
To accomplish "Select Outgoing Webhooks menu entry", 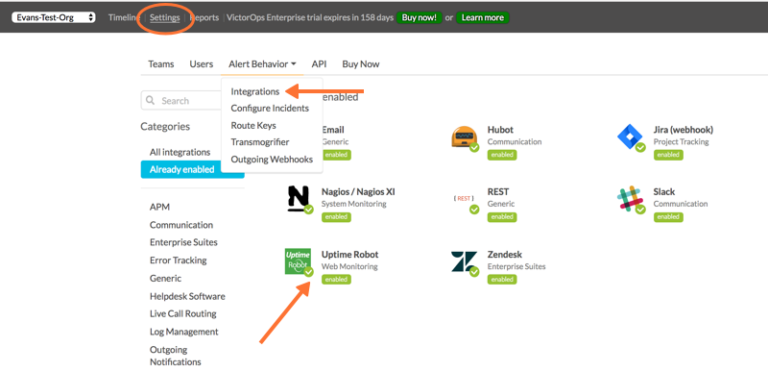I will [x=271, y=159].
